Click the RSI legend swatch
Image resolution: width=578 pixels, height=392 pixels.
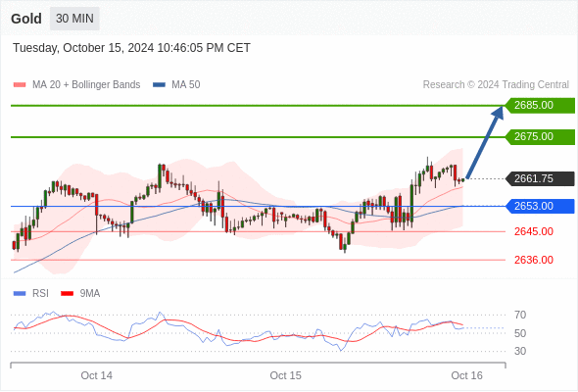pyautogui.click(x=20, y=294)
